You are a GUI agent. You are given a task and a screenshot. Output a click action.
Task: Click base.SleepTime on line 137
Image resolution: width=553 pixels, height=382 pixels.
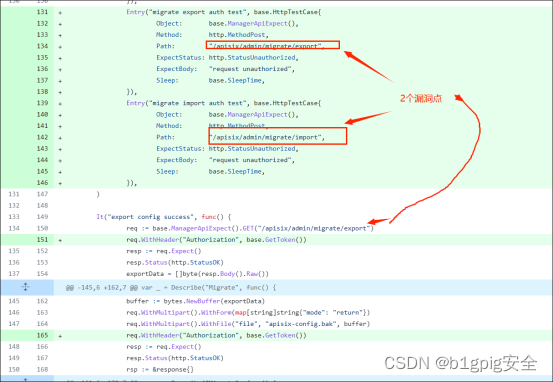[x=237, y=80]
